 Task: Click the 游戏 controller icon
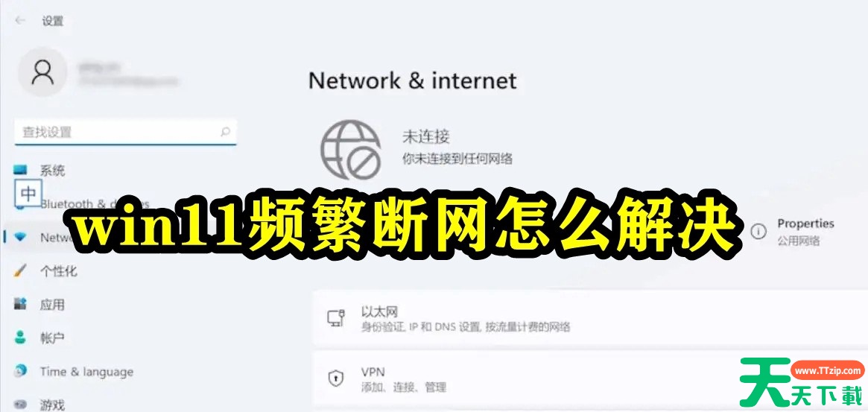point(20,405)
